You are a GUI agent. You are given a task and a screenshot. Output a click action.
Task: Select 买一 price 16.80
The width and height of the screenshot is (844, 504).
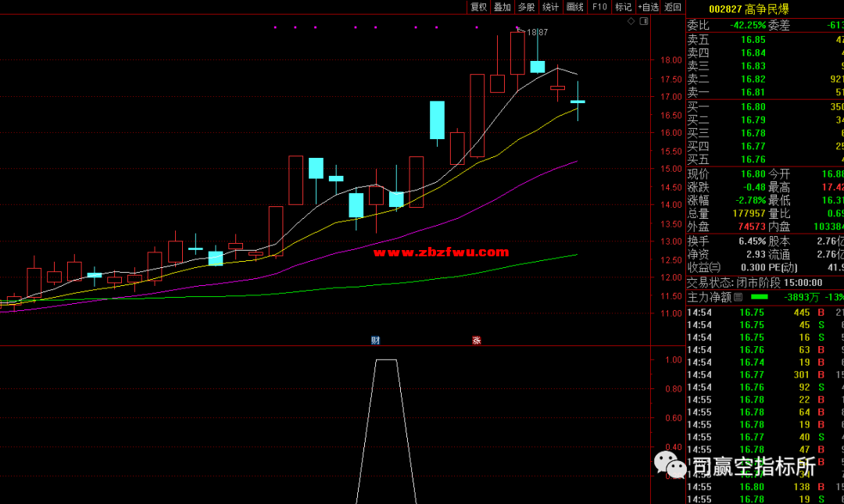753,106
